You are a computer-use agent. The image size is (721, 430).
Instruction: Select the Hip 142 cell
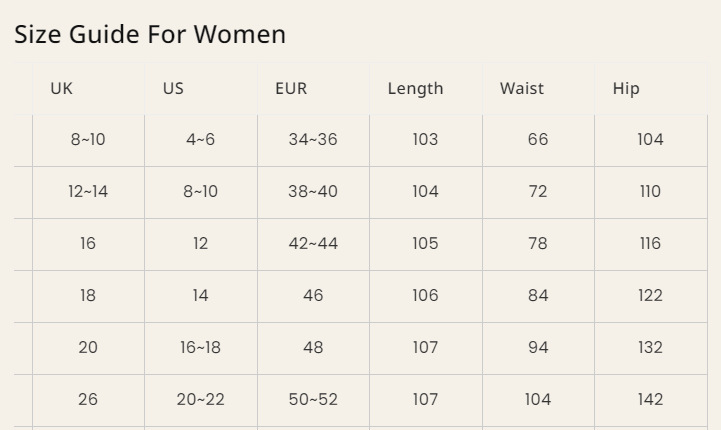[x=650, y=399]
